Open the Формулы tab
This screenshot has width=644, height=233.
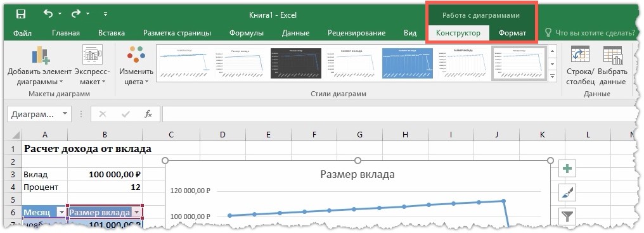pos(247,33)
